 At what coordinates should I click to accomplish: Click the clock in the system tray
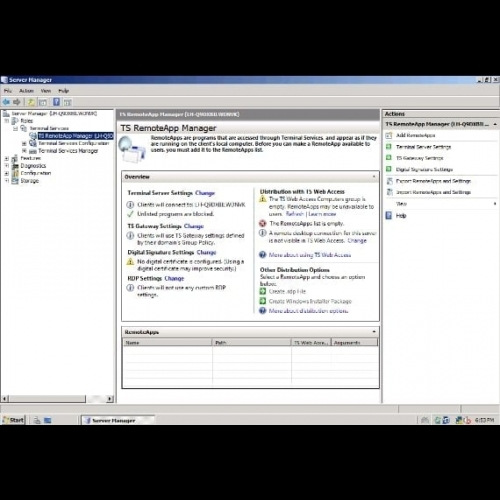pos(484,420)
